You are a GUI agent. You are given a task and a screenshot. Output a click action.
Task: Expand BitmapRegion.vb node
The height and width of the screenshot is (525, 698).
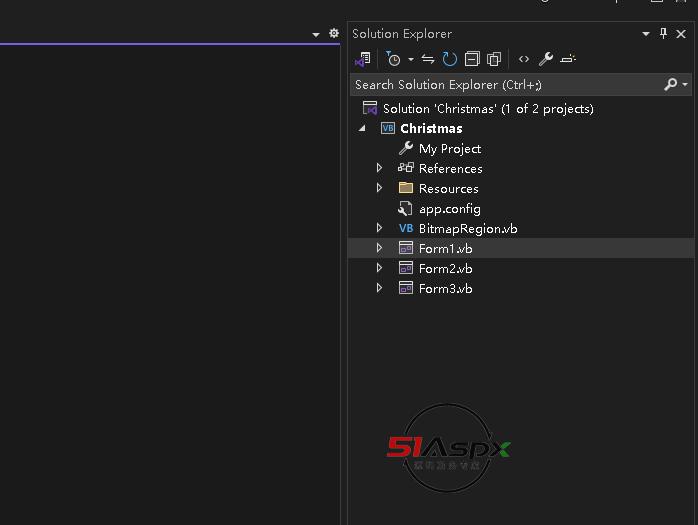tap(379, 228)
